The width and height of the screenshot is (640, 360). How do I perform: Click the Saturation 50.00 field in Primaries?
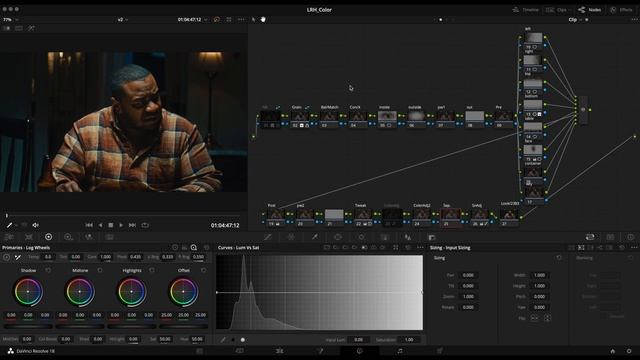click(165, 339)
